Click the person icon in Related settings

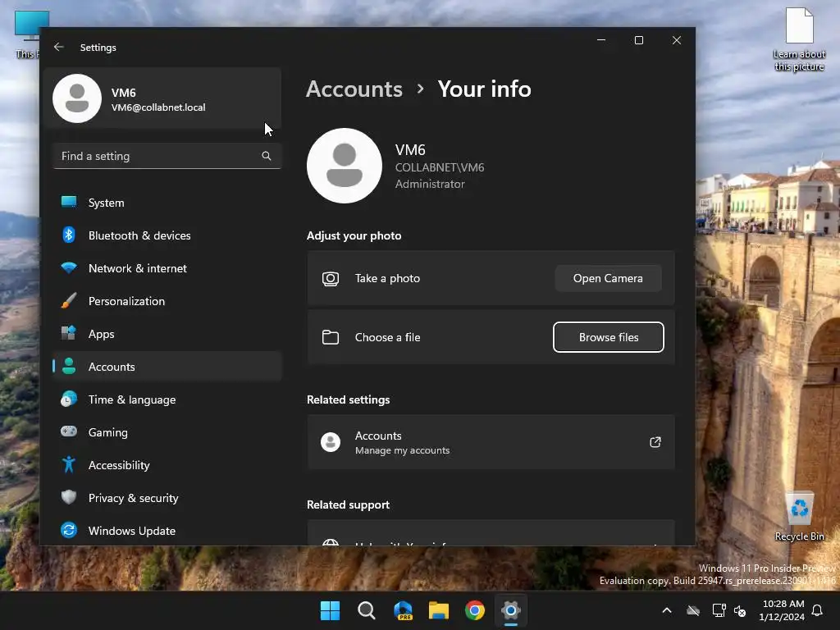(331, 442)
